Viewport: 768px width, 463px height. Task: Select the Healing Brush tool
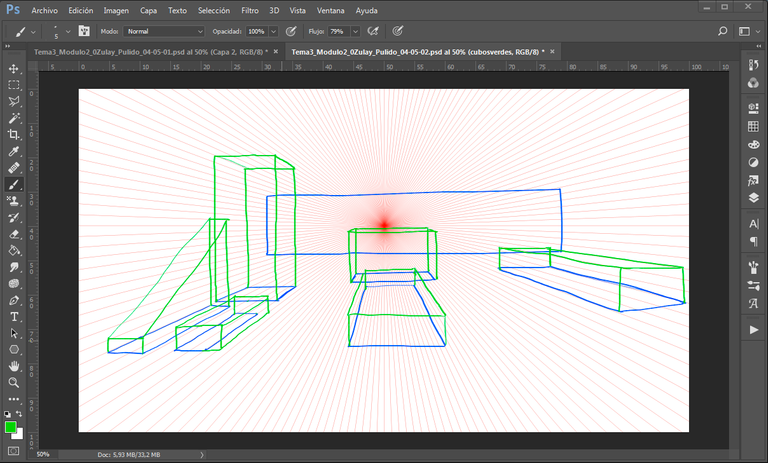click(x=14, y=168)
